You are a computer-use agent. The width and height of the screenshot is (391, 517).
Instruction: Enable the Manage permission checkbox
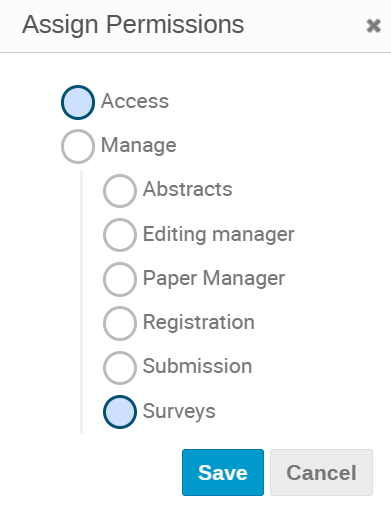click(78, 146)
